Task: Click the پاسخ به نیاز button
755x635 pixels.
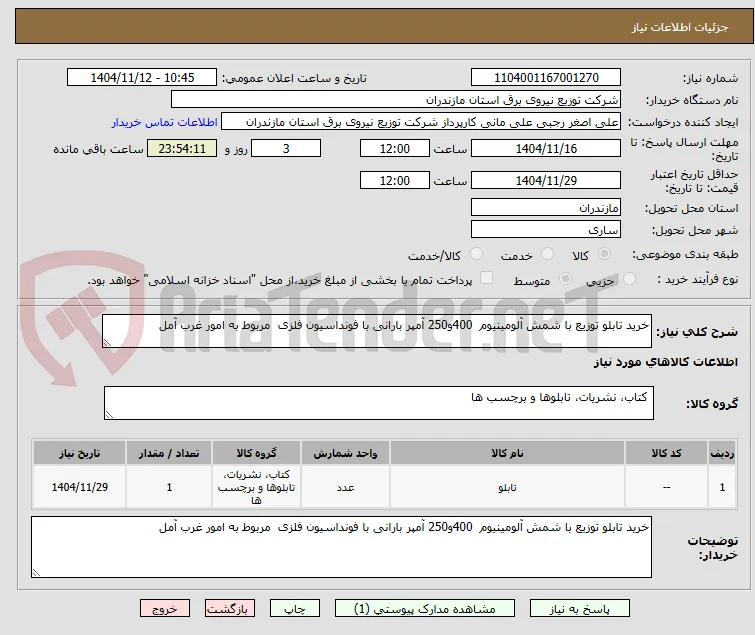Action: coord(580,609)
